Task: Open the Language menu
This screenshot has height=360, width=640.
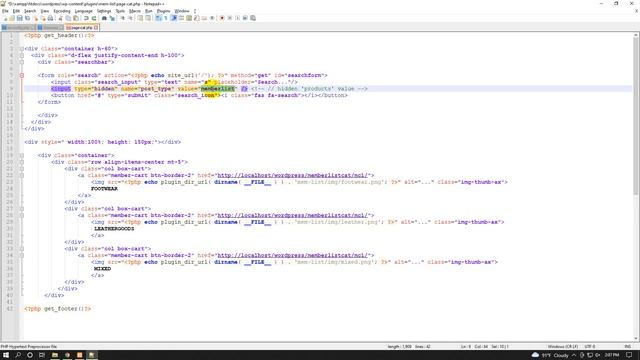Action: pyautogui.click(x=84, y=11)
